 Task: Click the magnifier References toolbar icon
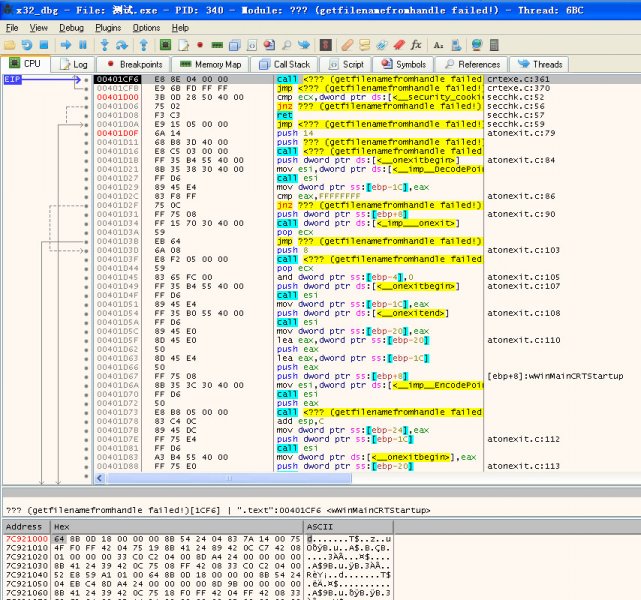(x=287, y=45)
